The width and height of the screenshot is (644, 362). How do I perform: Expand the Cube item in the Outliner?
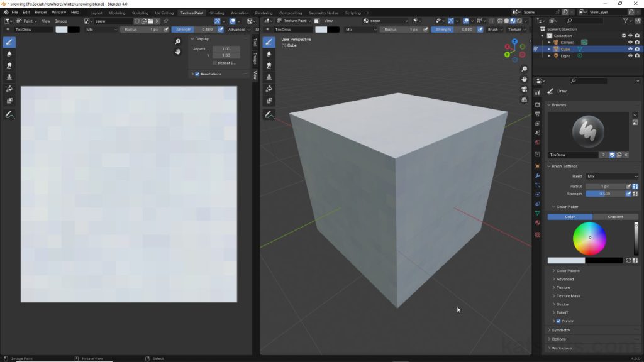[x=550, y=48]
